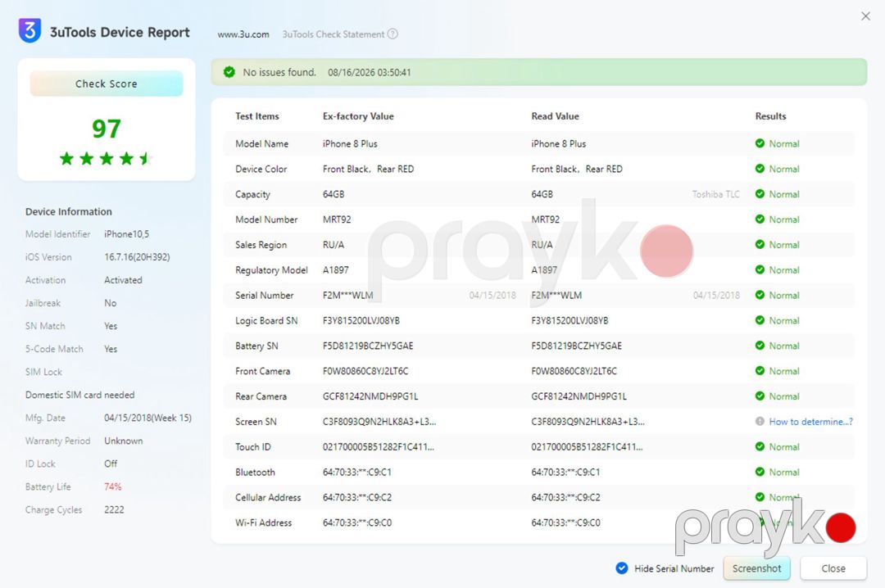The image size is (885, 588).
Task: Click the Front Camera Normal check icon
Action: pyautogui.click(x=760, y=371)
